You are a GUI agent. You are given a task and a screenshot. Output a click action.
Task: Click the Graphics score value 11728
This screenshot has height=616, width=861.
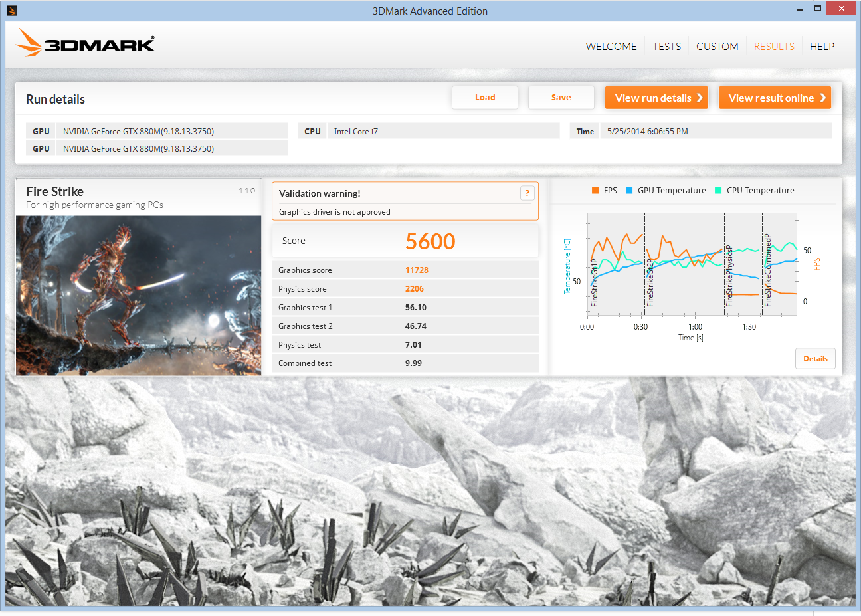(417, 270)
